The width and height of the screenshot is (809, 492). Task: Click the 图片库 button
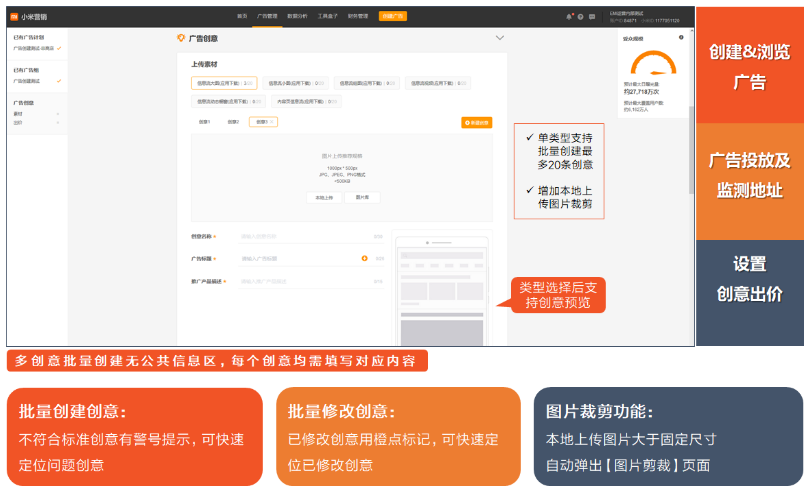click(363, 198)
